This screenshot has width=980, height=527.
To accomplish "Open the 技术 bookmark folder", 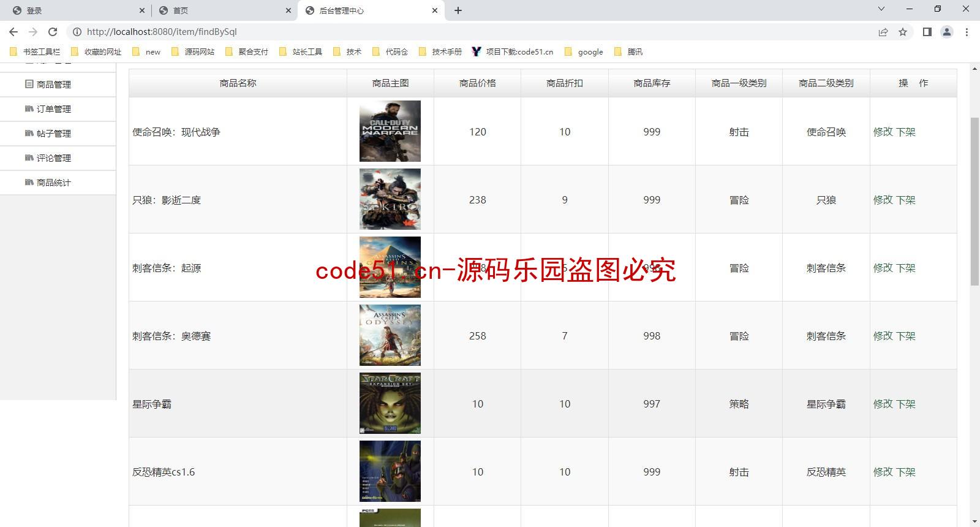I will pyautogui.click(x=347, y=52).
